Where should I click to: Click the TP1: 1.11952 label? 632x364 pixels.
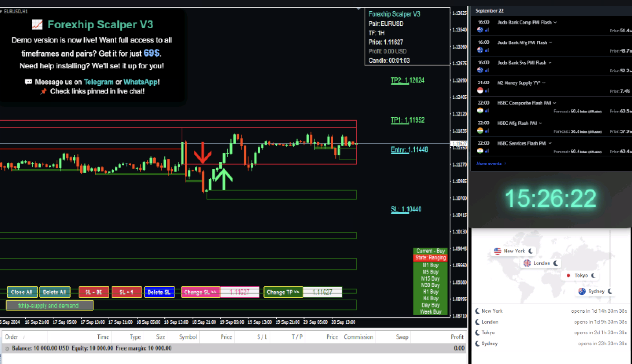coord(408,120)
